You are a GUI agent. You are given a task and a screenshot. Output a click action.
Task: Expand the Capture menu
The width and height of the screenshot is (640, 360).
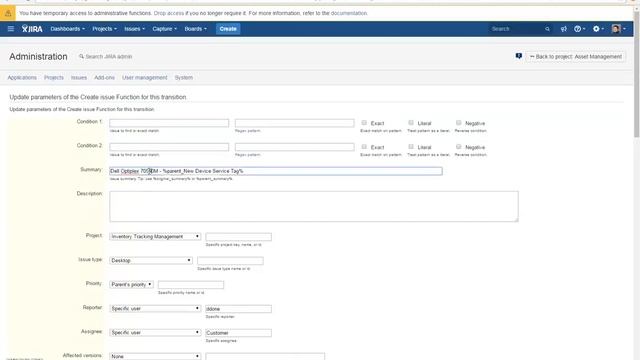click(164, 29)
